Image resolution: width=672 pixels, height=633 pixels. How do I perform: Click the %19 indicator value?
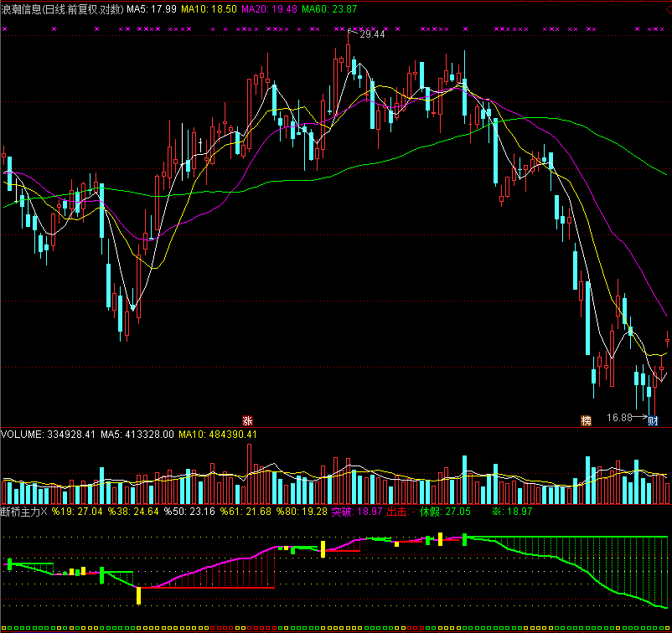pos(77,510)
